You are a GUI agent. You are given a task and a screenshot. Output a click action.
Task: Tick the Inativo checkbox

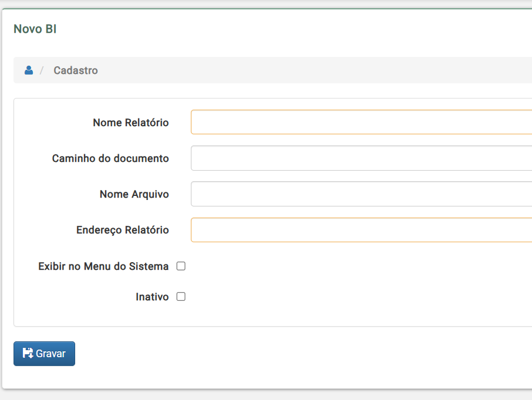click(181, 297)
